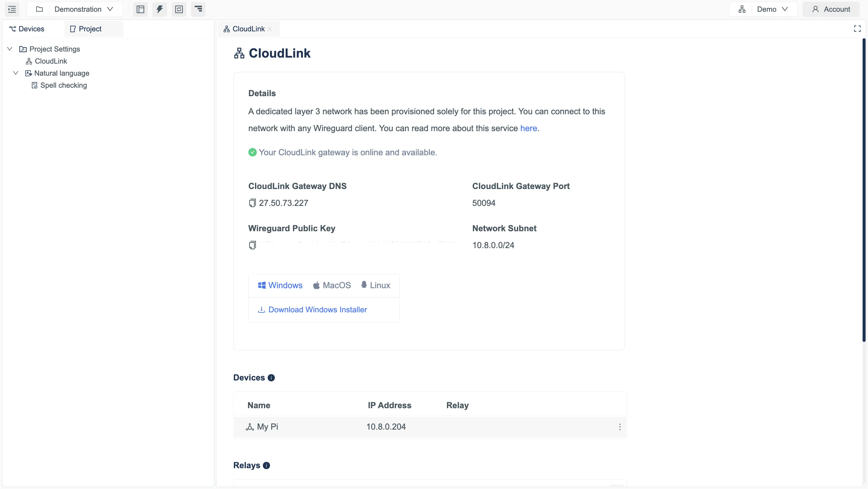Image resolution: width=868 pixels, height=489 pixels.
Task: Switch to the Devices panel tab
Action: point(27,29)
